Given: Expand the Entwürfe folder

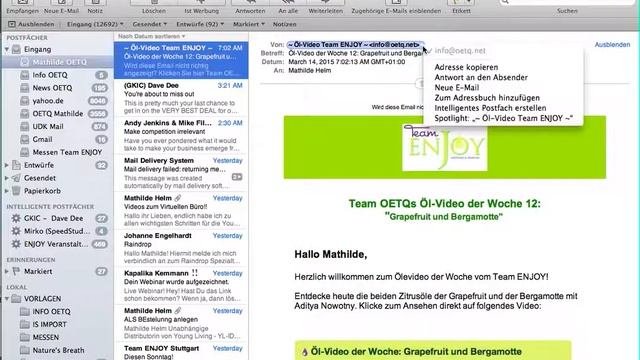Looking at the screenshot, I should [x=7, y=165].
